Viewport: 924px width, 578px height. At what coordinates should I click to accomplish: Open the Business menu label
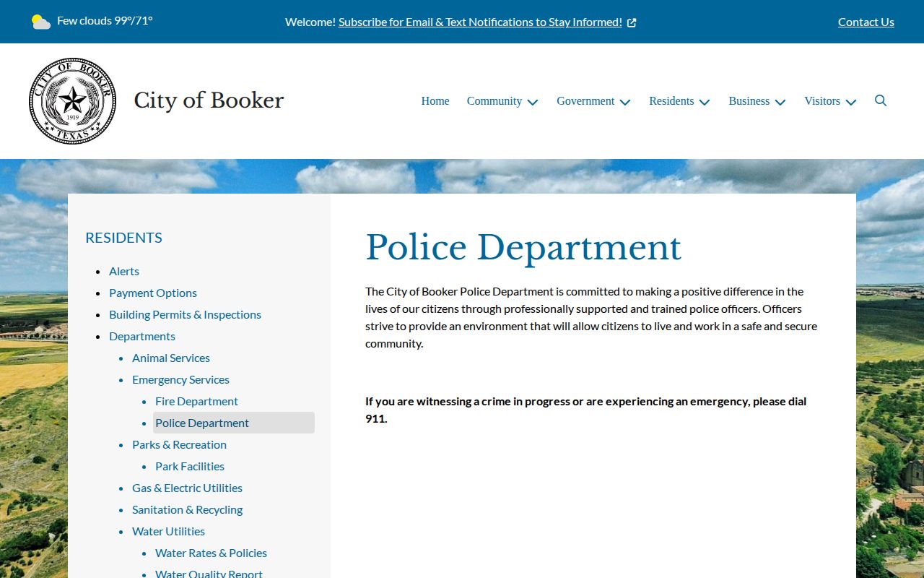pyautogui.click(x=749, y=101)
